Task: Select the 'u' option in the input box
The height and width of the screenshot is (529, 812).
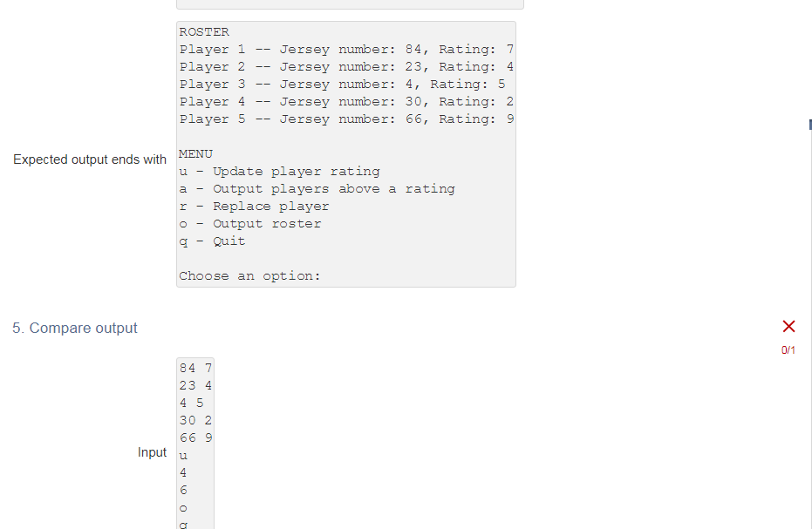Action: [x=182, y=455]
